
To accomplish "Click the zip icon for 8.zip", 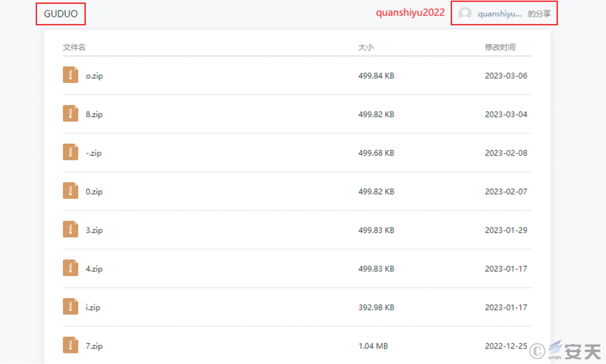I will (70, 114).
